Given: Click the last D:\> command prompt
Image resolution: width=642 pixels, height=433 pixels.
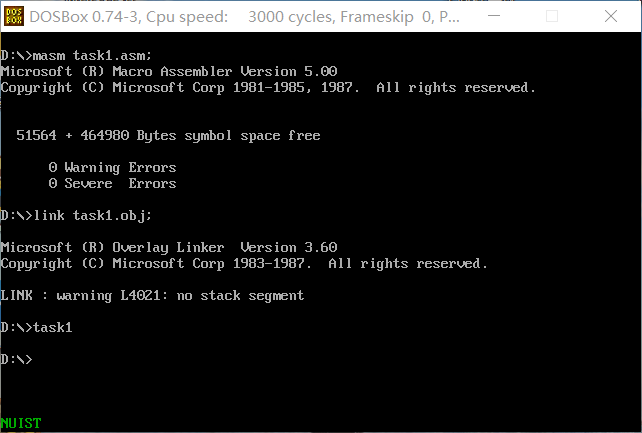Looking at the screenshot, I should pyautogui.click(x=16, y=359).
